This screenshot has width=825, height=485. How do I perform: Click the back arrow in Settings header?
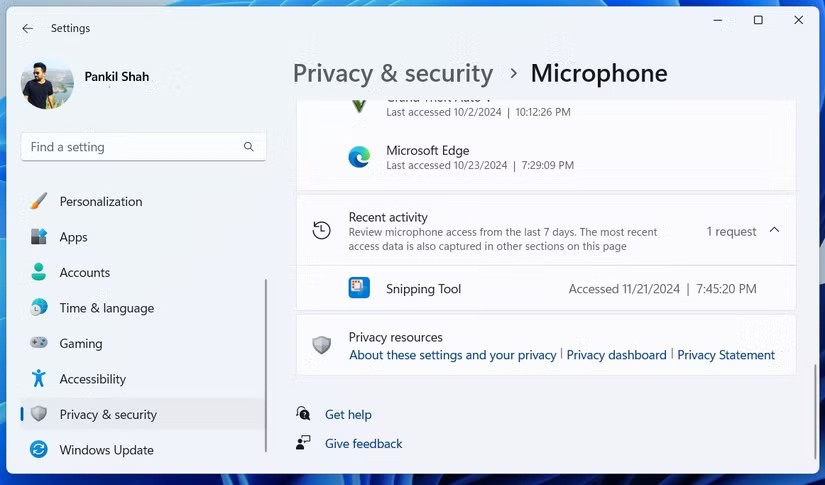pos(27,29)
